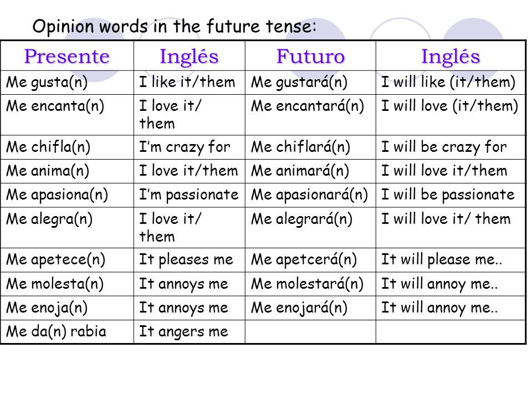Select the slide title 'Opinion words in the future tense'
This screenshot has width=532, height=399.
pos(175,27)
